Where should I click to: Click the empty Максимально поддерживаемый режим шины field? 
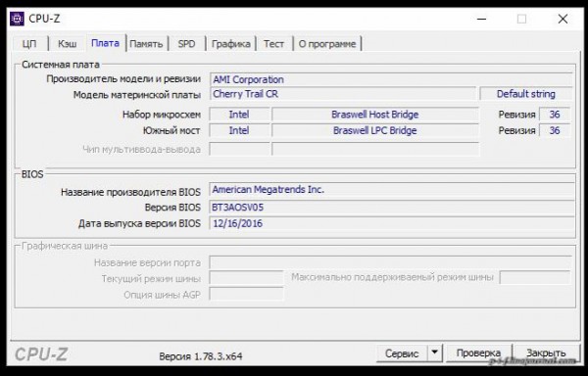535,277
